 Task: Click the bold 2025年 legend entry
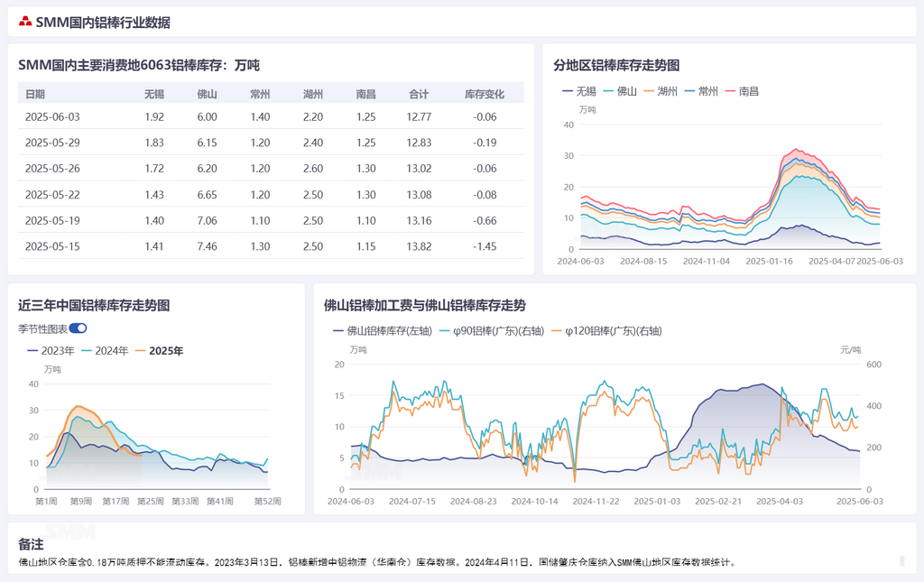point(159,351)
